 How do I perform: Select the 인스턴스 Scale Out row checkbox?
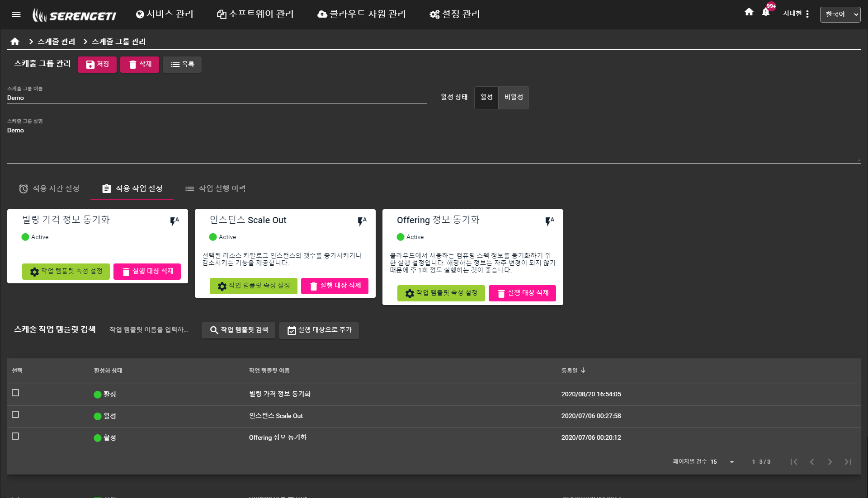(x=15, y=415)
